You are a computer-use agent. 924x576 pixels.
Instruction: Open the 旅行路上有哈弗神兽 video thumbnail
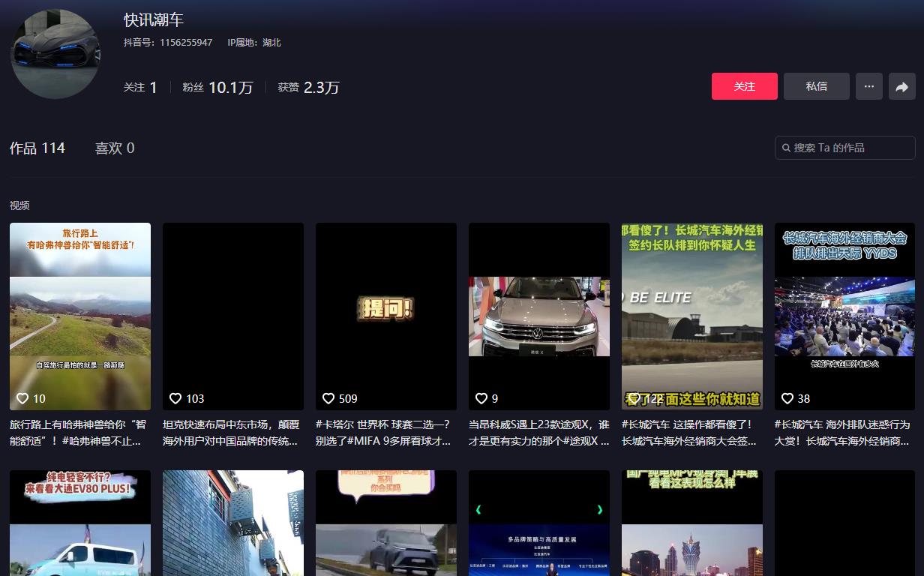(x=80, y=316)
